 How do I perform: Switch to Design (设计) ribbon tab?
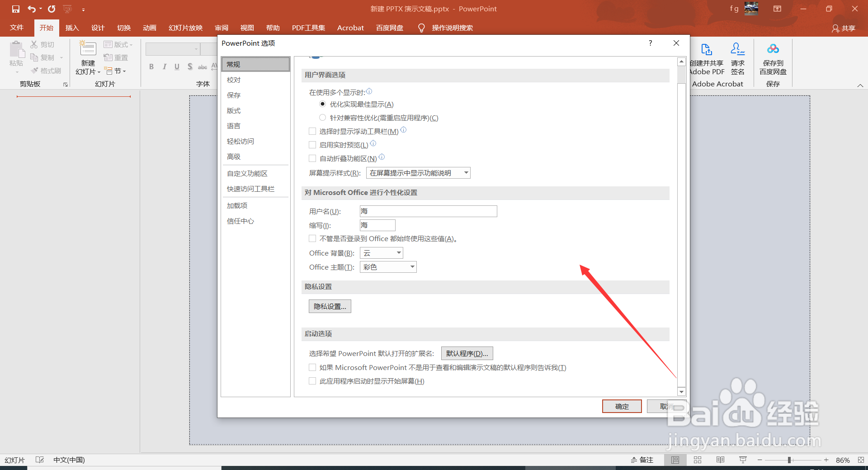tap(98, 28)
